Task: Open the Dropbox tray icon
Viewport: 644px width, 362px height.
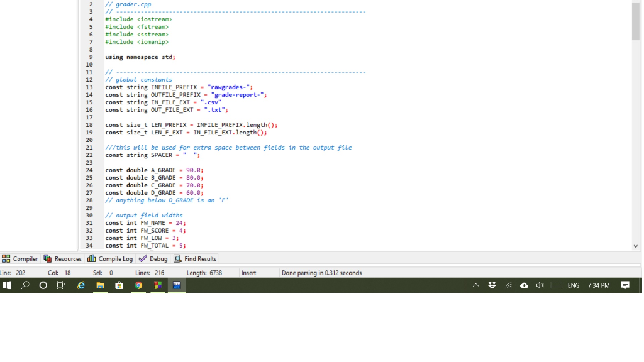Action: click(x=492, y=285)
